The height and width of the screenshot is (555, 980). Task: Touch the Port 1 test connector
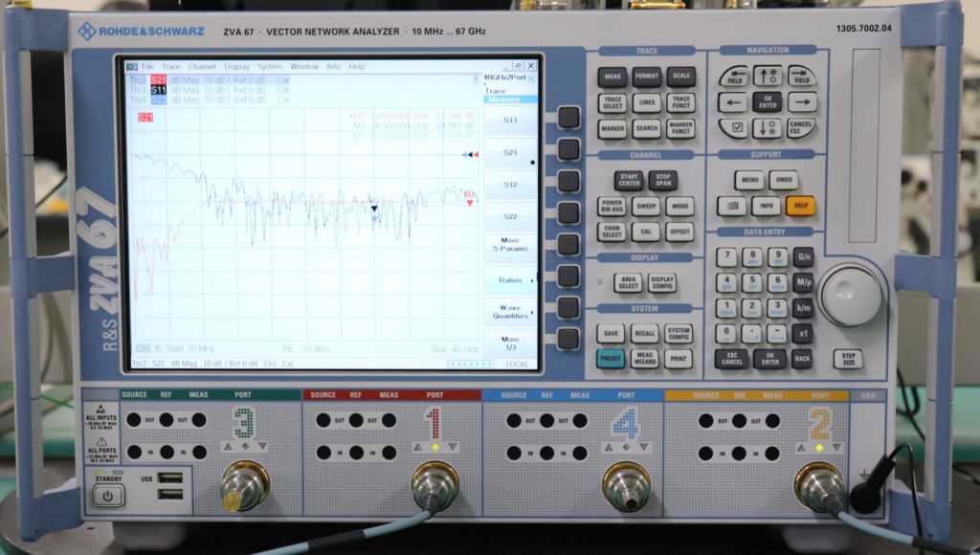tap(435, 486)
